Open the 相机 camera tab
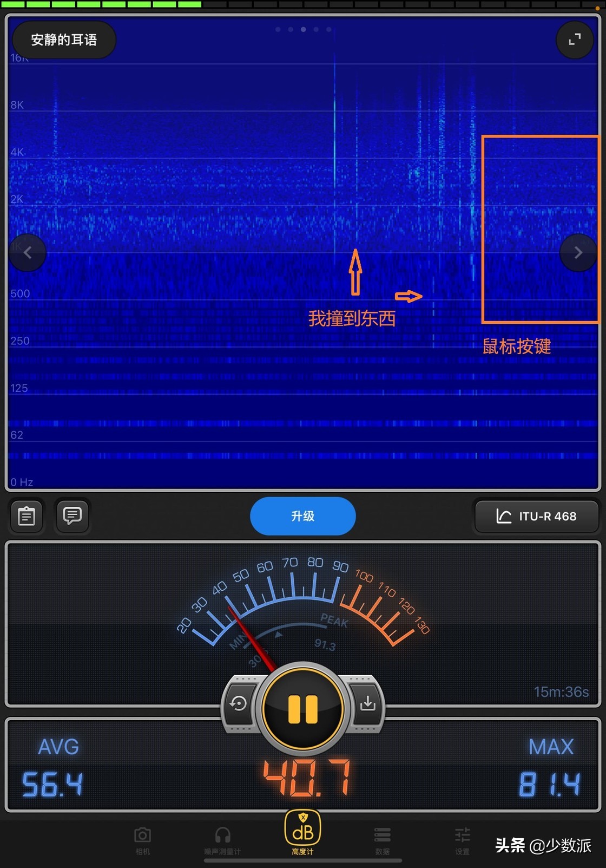The height and width of the screenshot is (868, 606). pyautogui.click(x=143, y=840)
